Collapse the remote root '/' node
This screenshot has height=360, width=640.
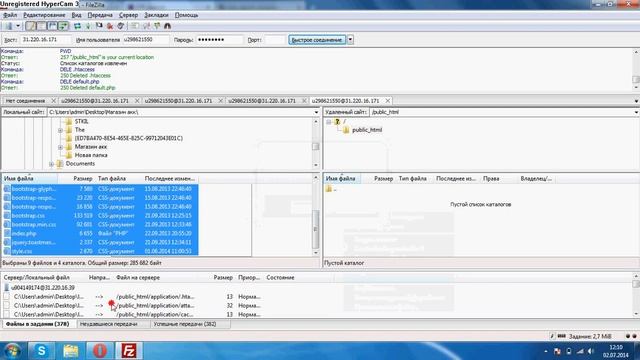click(x=328, y=122)
